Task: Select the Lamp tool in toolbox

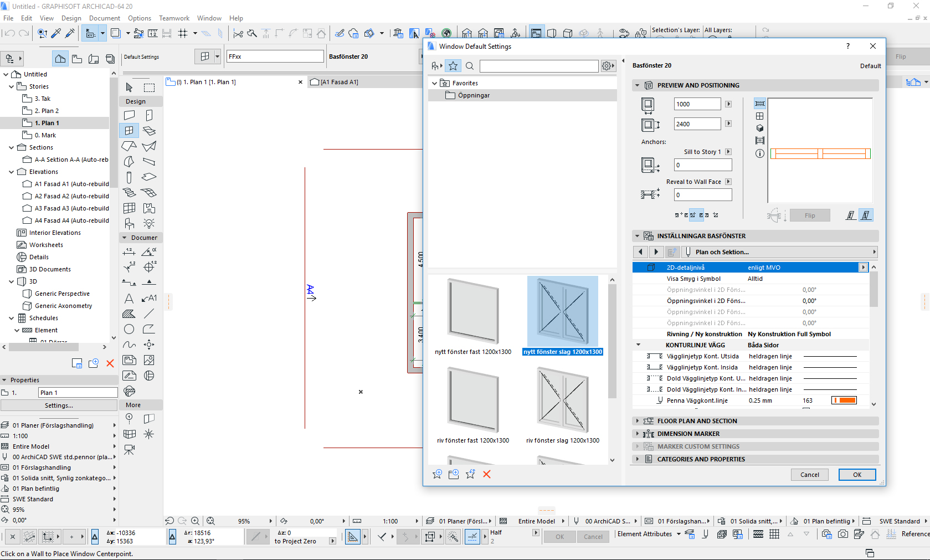Action: pos(149,224)
